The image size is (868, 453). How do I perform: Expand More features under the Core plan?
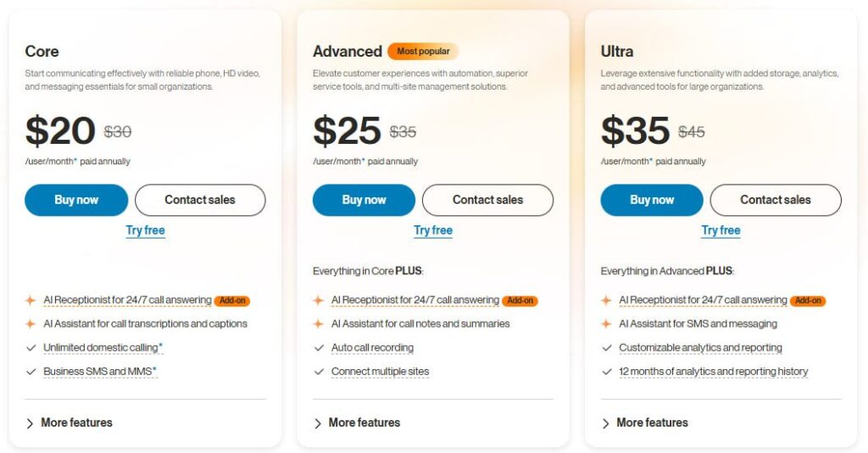(x=70, y=423)
